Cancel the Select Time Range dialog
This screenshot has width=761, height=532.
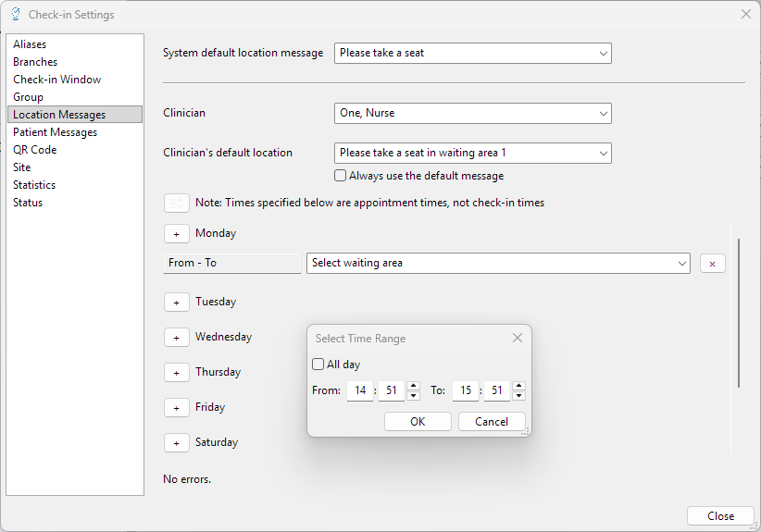pyautogui.click(x=492, y=422)
